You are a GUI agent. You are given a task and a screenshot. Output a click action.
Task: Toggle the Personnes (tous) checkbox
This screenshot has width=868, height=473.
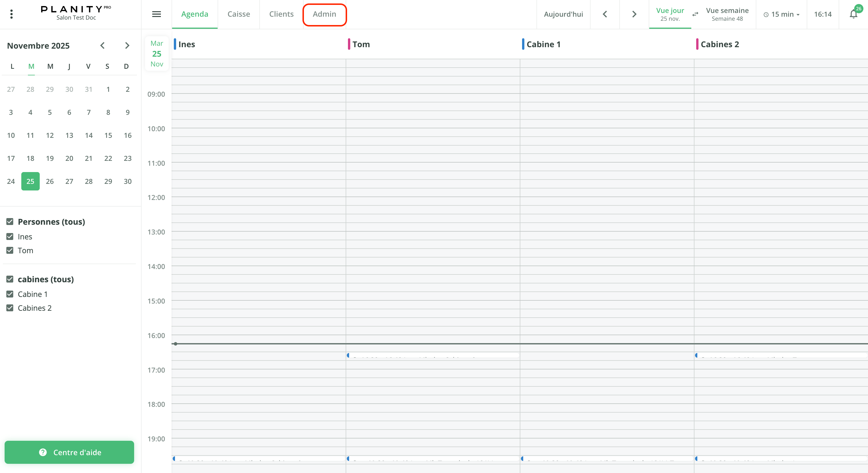click(x=10, y=222)
